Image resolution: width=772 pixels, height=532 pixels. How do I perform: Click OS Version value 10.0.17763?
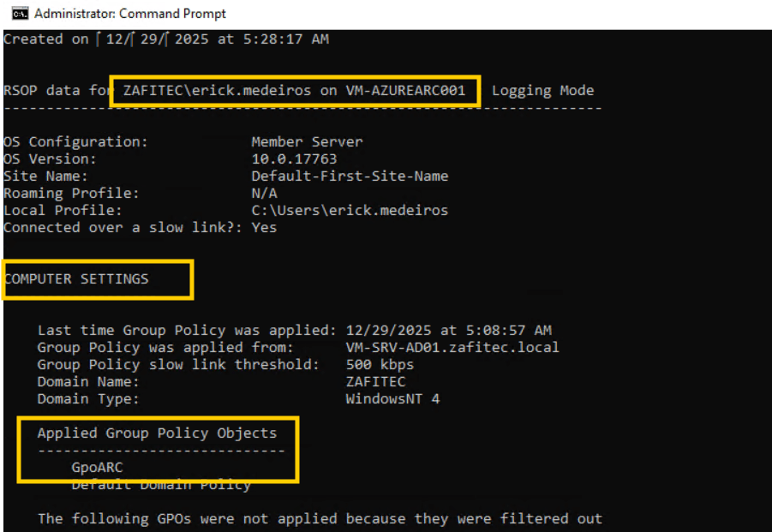point(294,159)
